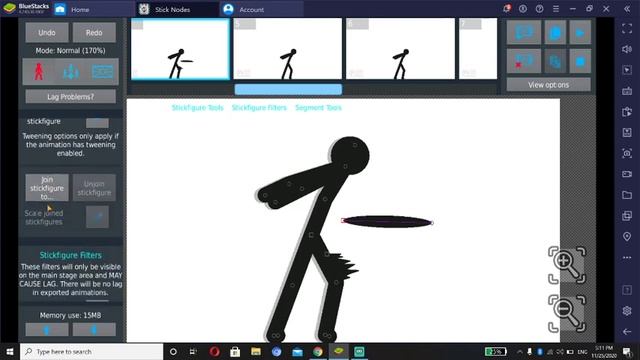Open BlueStacks account circle icon in title bar
Screen dimensions: 640x360
tap(523, 9)
